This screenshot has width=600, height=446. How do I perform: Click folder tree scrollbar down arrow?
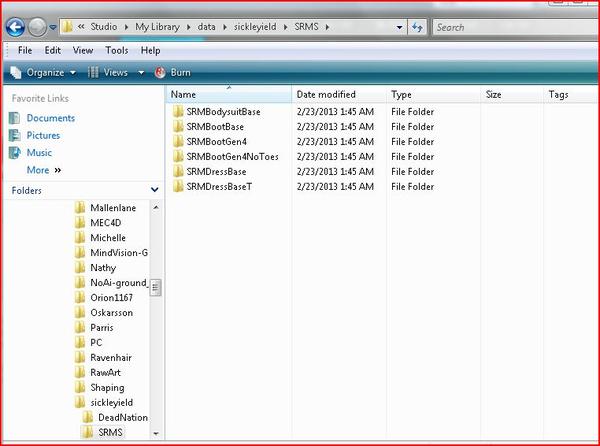pos(156,433)
